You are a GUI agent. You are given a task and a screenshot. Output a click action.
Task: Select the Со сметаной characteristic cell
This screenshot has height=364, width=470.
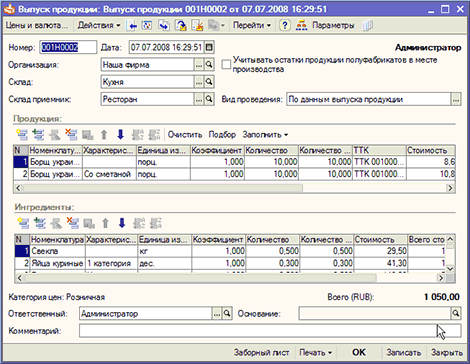109,174
